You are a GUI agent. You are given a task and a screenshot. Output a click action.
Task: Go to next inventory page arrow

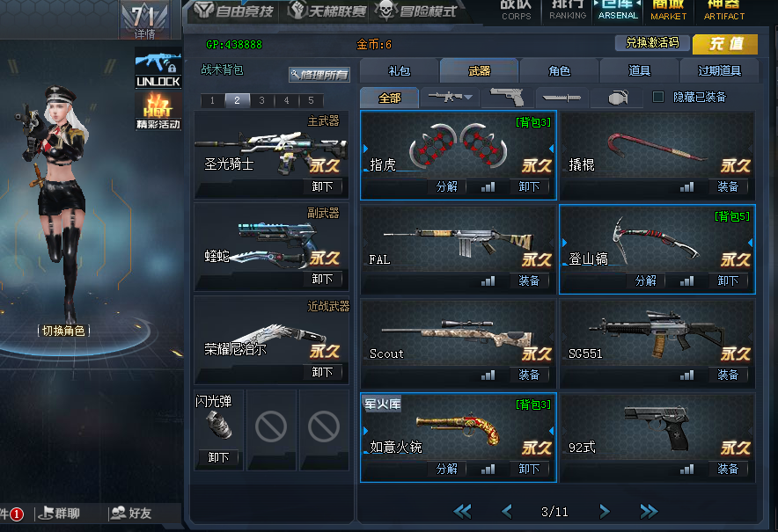pos(605,511)
